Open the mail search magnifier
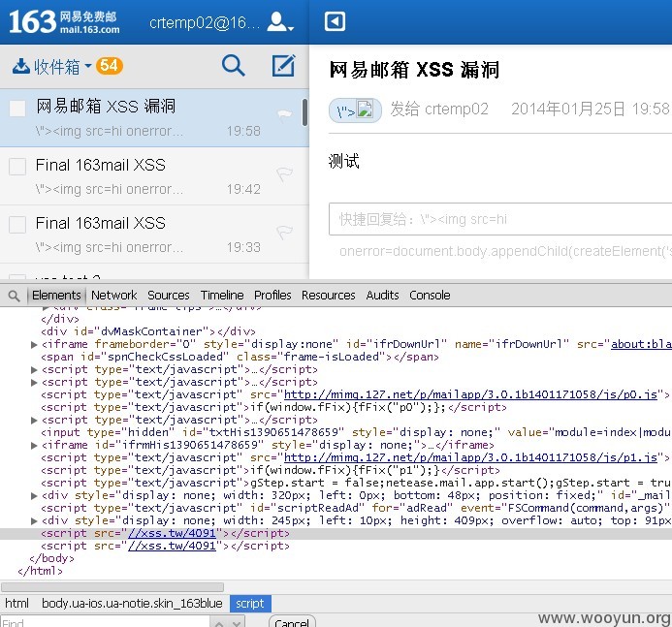Viewport: 672px width, 627px height. click(234, 66)
